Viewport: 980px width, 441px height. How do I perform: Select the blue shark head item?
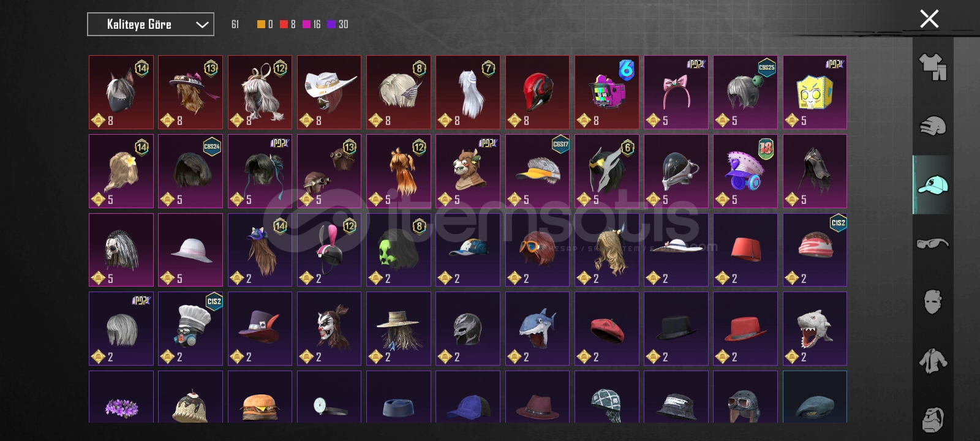[x=537, y=328]
